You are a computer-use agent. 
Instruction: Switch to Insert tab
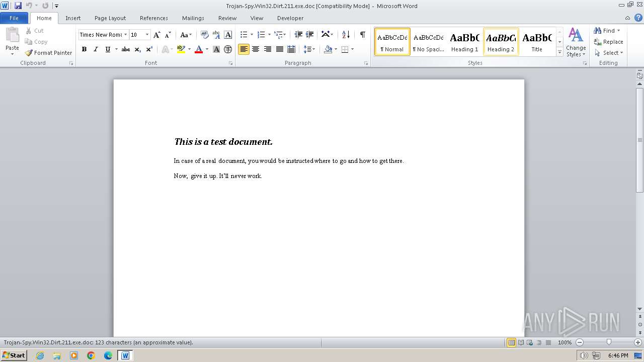coord(73,18)
